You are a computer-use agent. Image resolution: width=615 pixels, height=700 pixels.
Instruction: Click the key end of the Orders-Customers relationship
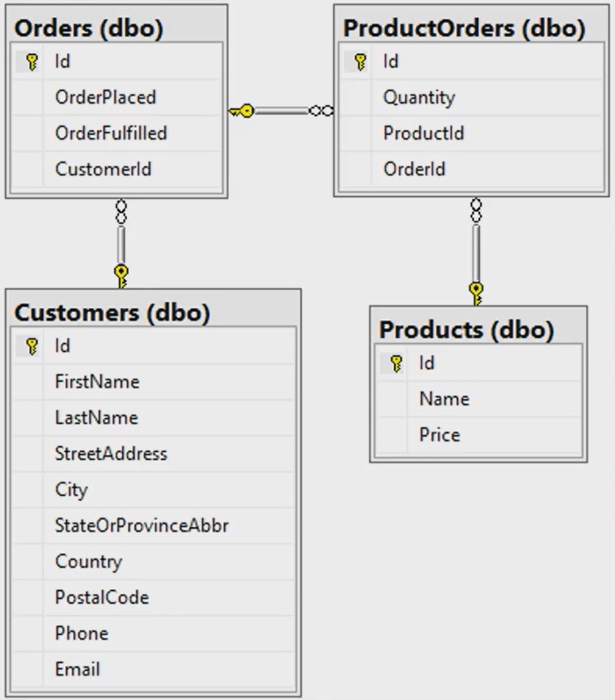point(120,273)
